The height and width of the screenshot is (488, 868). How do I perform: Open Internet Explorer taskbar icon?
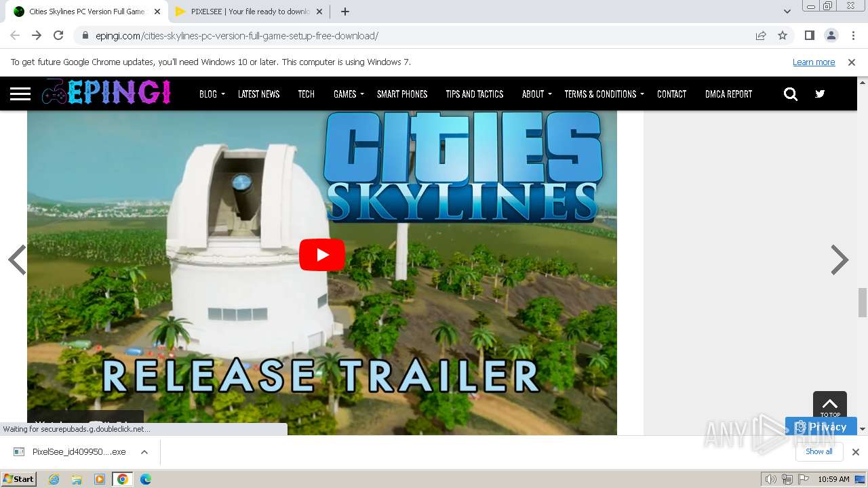coord(54,479)
